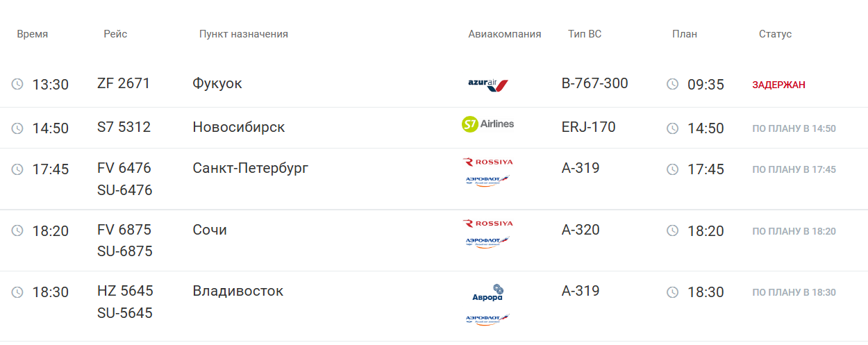The width and height of the screenshot is (868, 345).
Task: Click the Рейс column header
Action: click(x=115, y=34)
